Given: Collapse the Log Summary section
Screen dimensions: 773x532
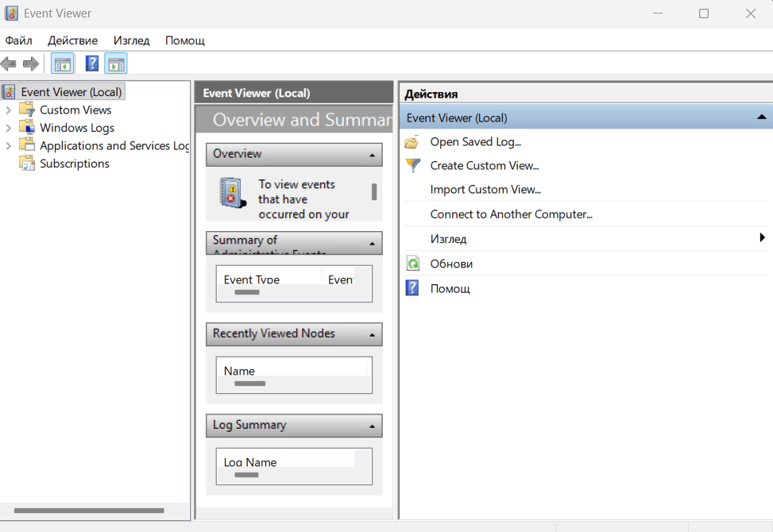Looking at the screenshot, I should click(x=373, y=426).
